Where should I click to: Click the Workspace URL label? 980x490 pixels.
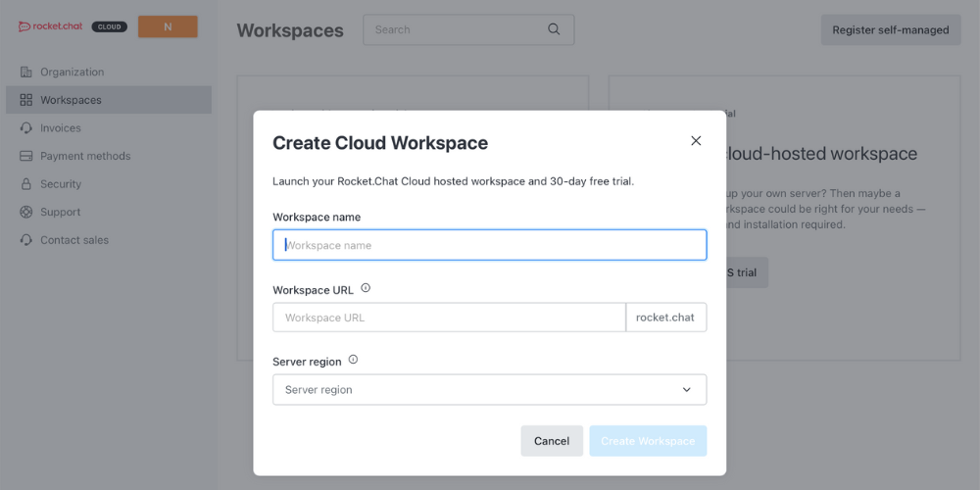pyautogui.click(x=314, y=290)
